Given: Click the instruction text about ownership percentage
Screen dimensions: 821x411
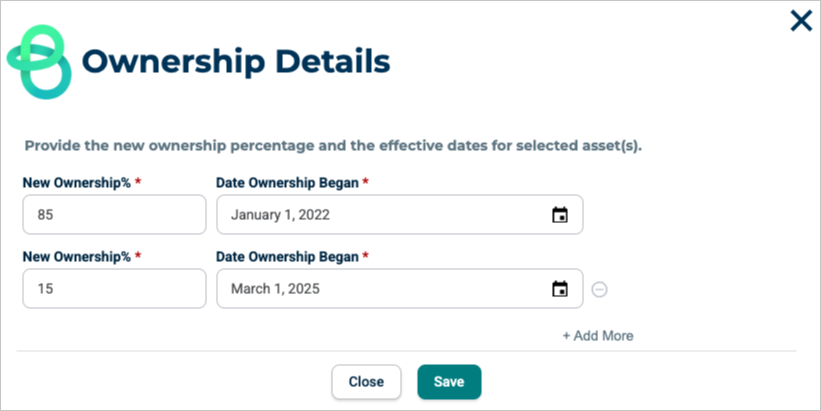Looking at the screenshot, I should click(x=333, y=145).
